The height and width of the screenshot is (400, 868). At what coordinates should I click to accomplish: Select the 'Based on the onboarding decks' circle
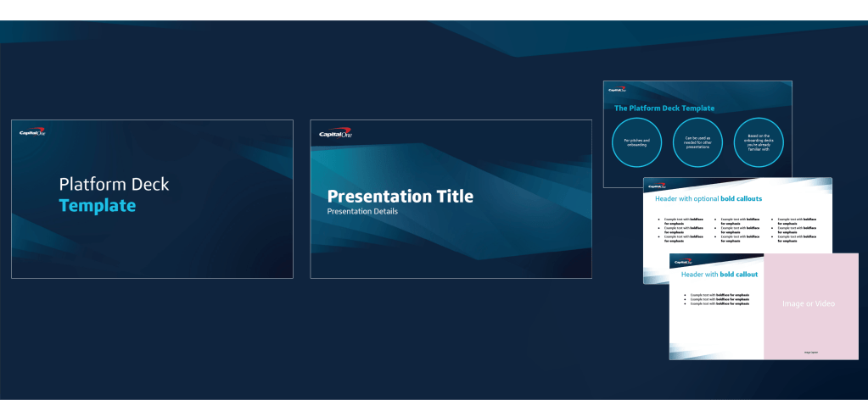click(759, 142)
